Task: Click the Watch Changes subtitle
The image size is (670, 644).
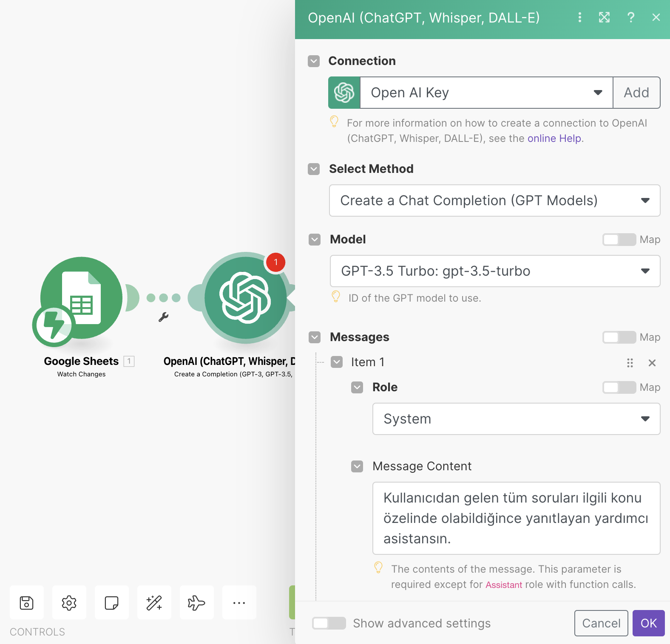Action: (81, 374)
